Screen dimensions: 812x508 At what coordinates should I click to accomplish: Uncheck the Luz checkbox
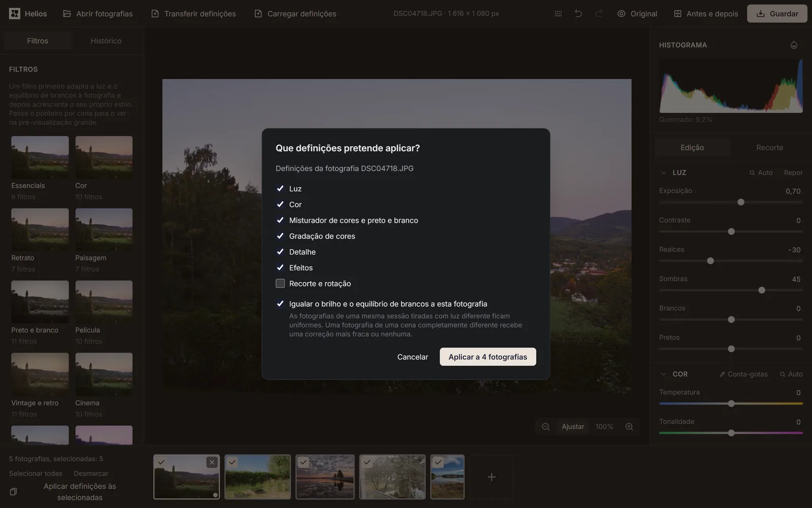(x=280, y=188)
